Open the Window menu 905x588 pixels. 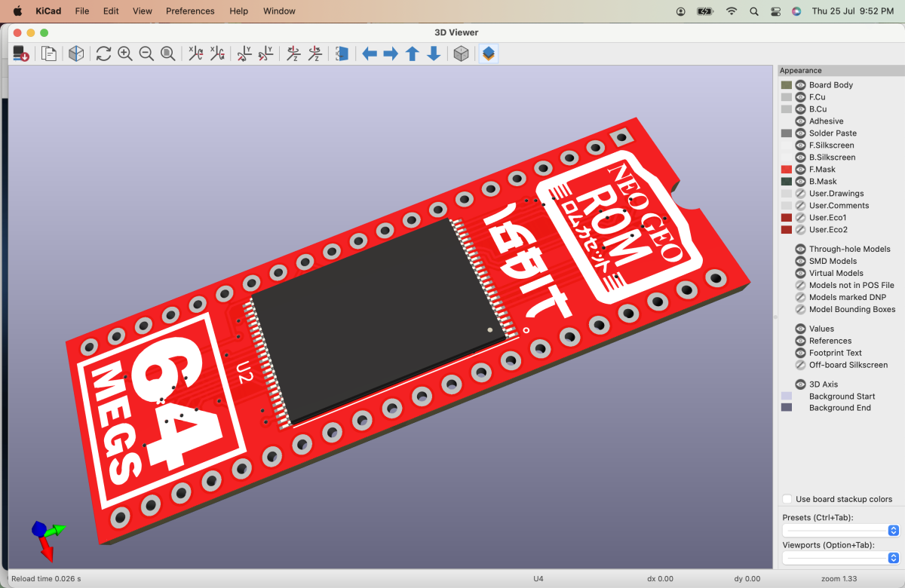point(279,11)
